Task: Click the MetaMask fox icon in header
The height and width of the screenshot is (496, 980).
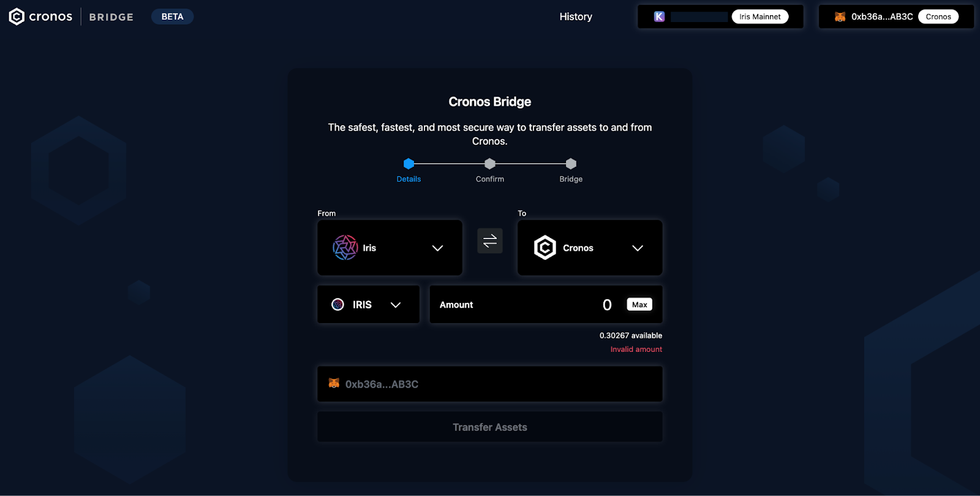Action: [x=840, y=17]
